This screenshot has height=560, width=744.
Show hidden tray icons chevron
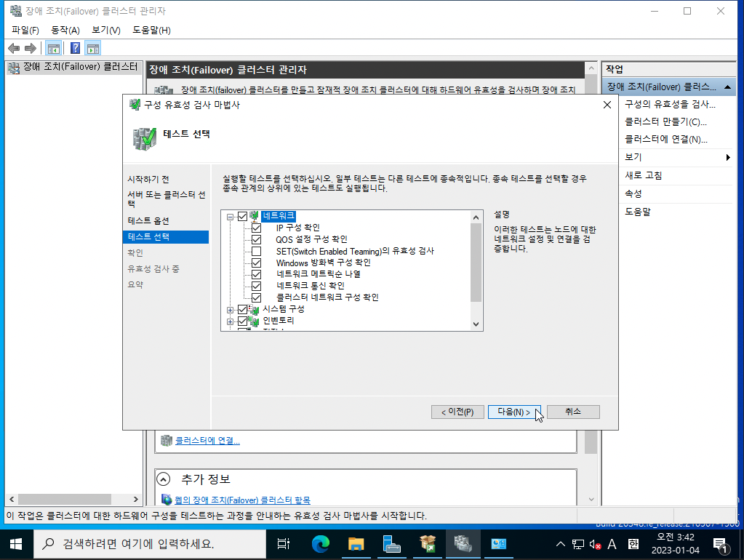(x=561, y=544)
